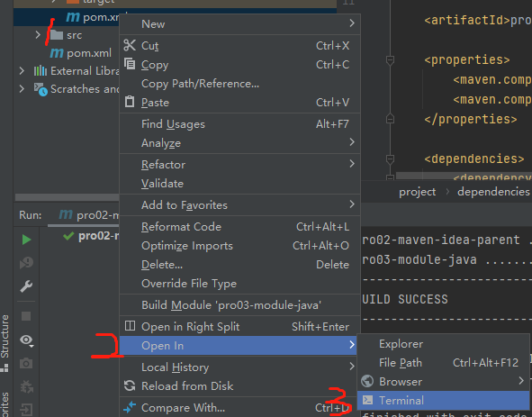This screenshot has width=532, height=417.
Task: Open the New submenu
Action: pyautogui.click(x=239, y=24)
